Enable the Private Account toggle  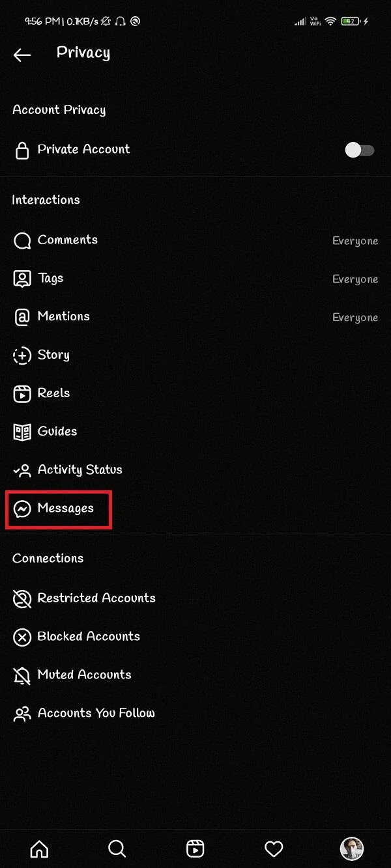(x=359, y=150)
